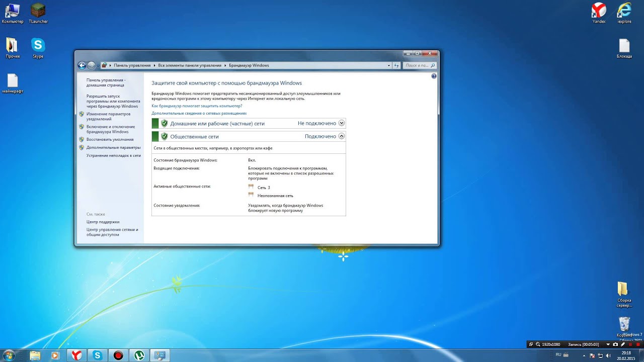Open the Windows Start menu
644x362 pixels.
(9, 355)
